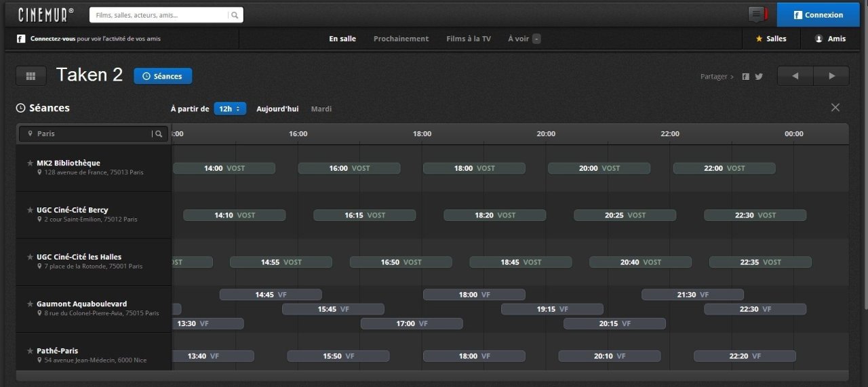Favorite MK2 Bibliothèque star

[30, 163]
